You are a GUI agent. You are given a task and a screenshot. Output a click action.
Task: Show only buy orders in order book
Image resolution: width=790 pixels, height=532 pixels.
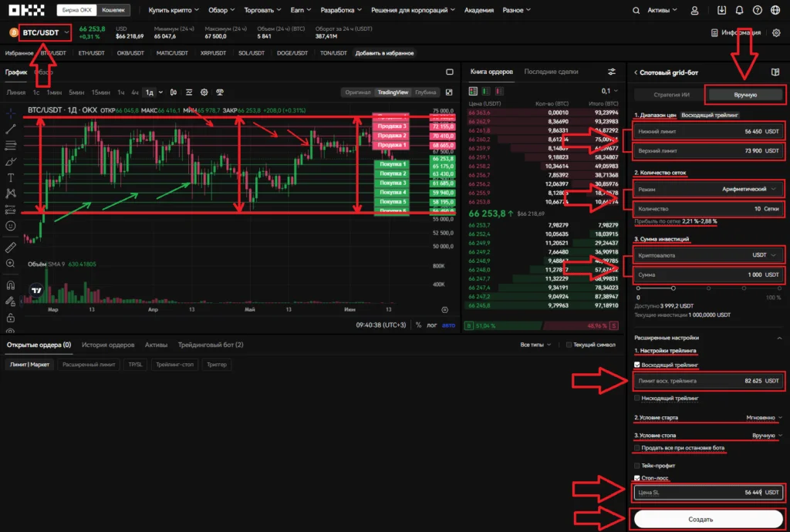[486, 91]
